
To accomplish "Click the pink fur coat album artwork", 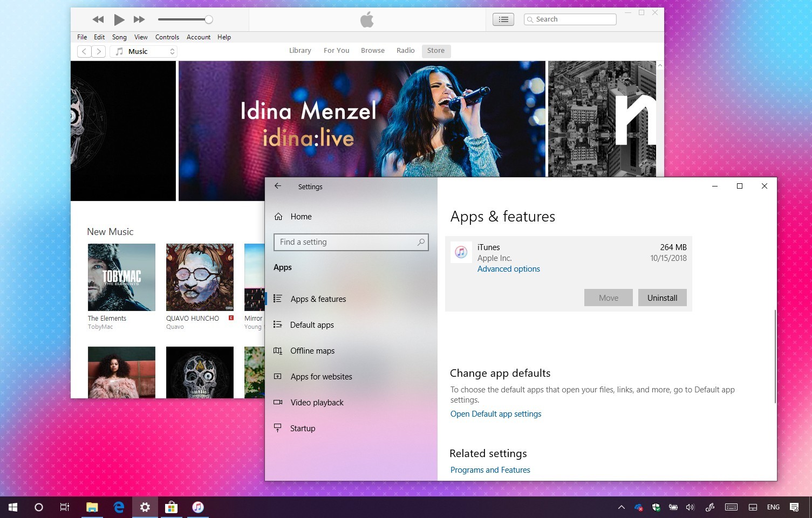I will click(x=121, y=372).
